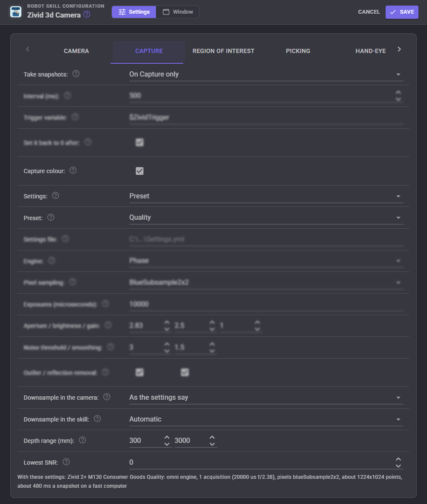Open help icon for Take snapshots
The height and width of the screenshot is (504, 427).
(76, 74)
